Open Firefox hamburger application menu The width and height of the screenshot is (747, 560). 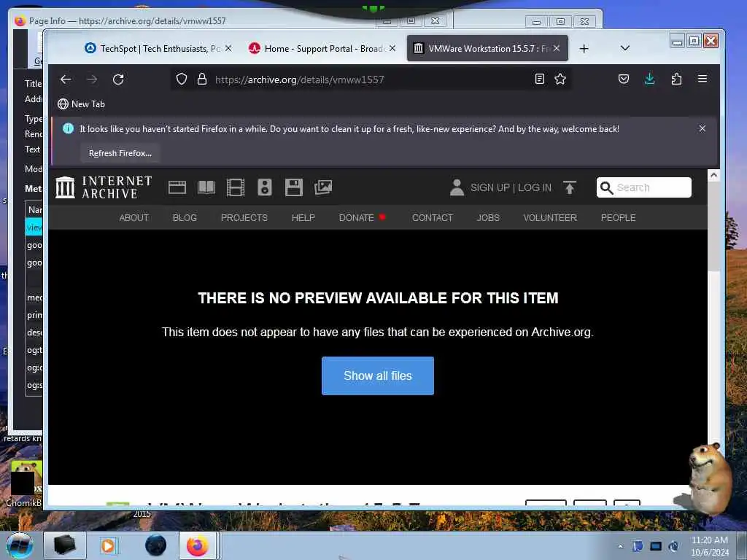click(x=703, y=79)
